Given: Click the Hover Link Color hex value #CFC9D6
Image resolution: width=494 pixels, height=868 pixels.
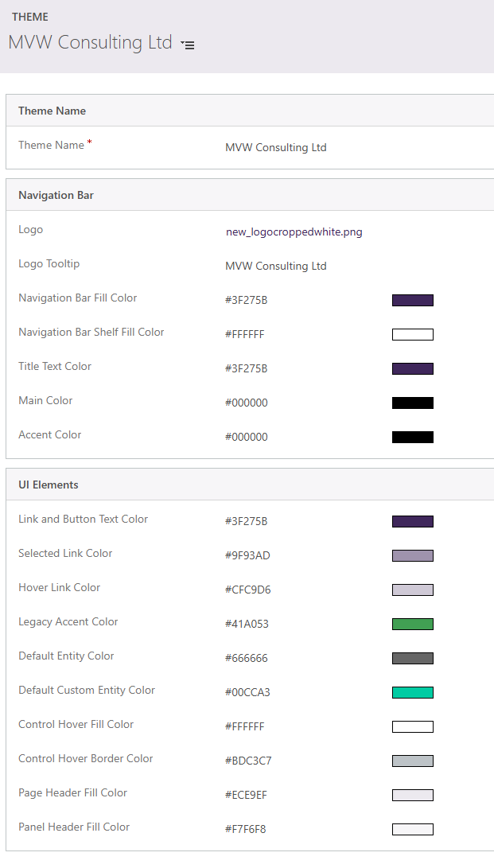Looking at the screenshot, I should 247,590.
